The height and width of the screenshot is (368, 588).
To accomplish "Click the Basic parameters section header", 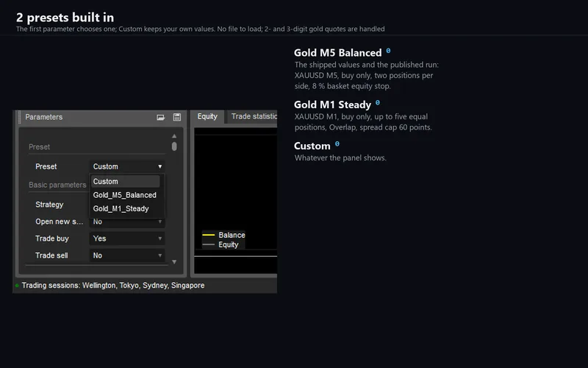I will (57, 185).
